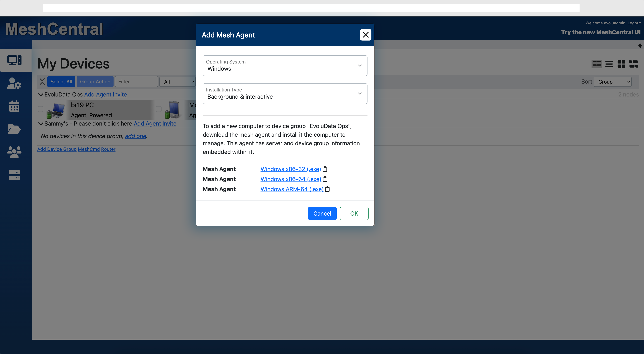Switch to columns device view icon
Image resolution: width=644 pixels, height=354 pixels.
(x=597, y=64)
